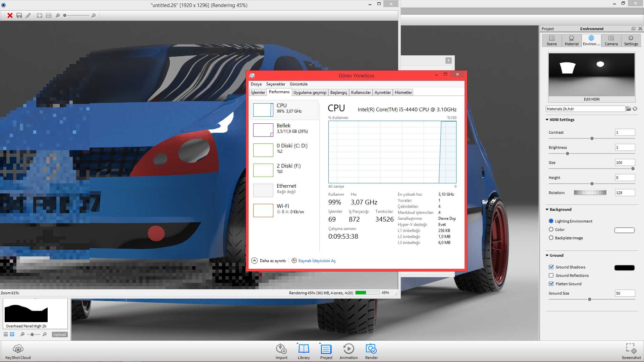Select 0 Diski (C: D:) in Task Manager
This screenshot has height=362, width=644.
tap(284, 150)
